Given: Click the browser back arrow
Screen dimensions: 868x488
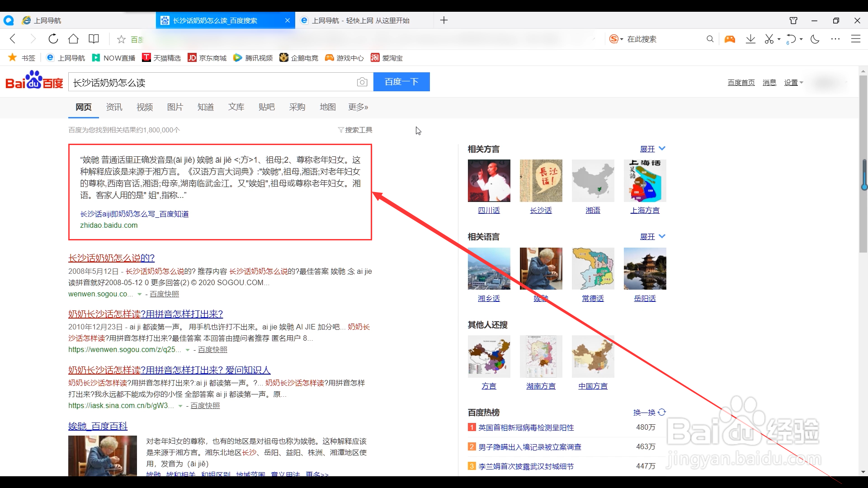Looking at the screenshot, I should [x=13, y=39].
